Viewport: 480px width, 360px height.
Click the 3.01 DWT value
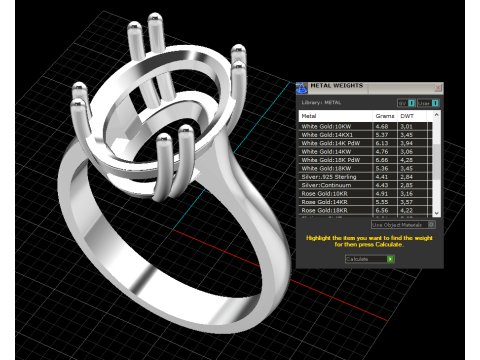407,126
